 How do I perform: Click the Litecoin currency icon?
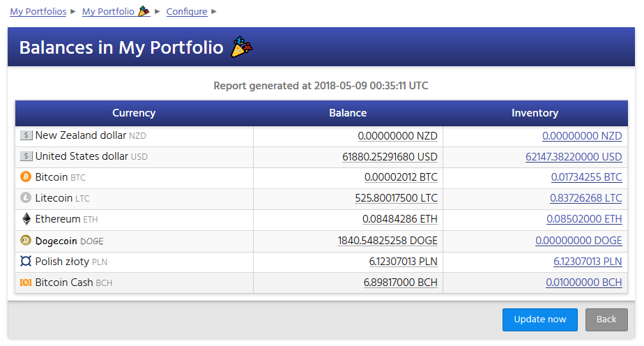tap(26, 198)
